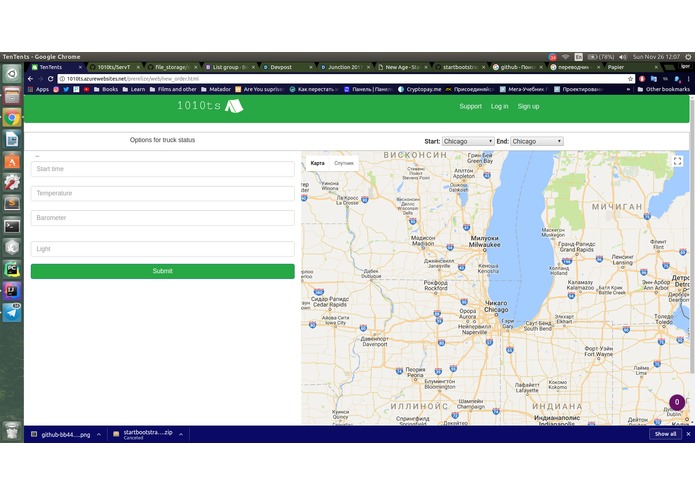Switch to the List group tab

230,67
